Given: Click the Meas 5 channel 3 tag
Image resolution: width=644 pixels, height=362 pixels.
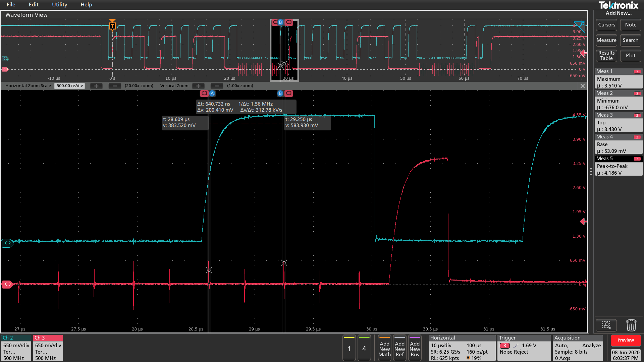Looking at the screenshot, I should click(x=637, y=159).
